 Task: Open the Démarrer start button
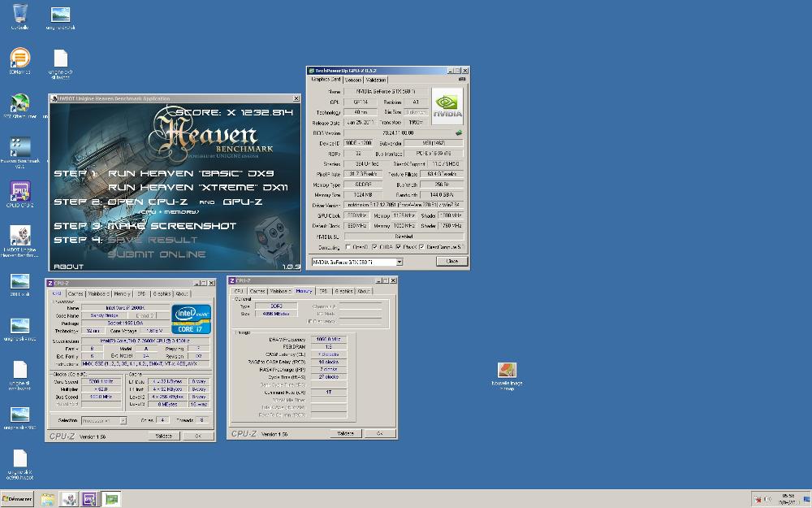(17, 499)
